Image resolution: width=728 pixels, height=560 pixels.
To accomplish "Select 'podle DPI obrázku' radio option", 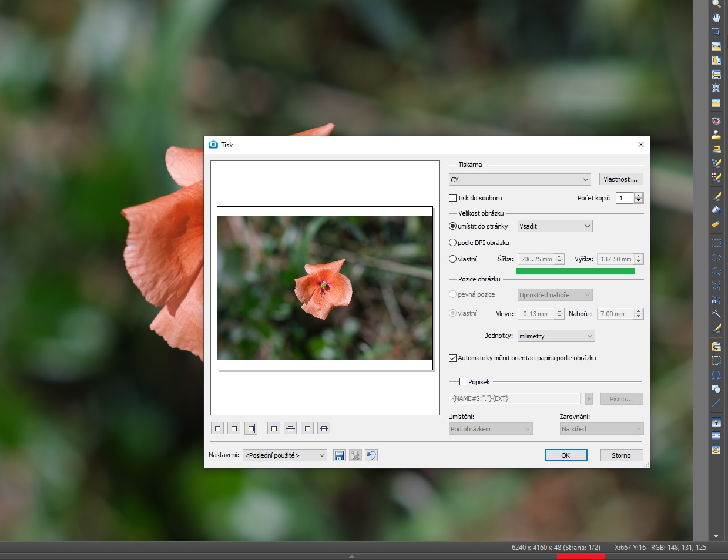I will pyautogui.click(x=453, y=243).
